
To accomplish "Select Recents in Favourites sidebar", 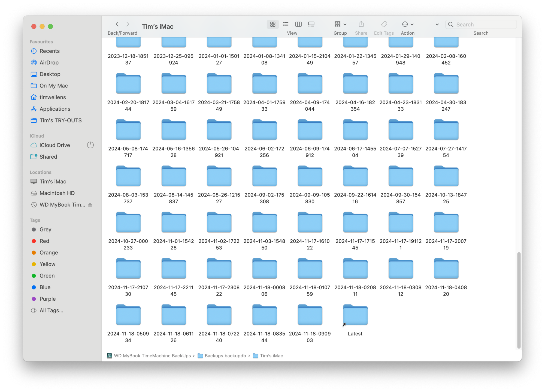I will point(49,51).
